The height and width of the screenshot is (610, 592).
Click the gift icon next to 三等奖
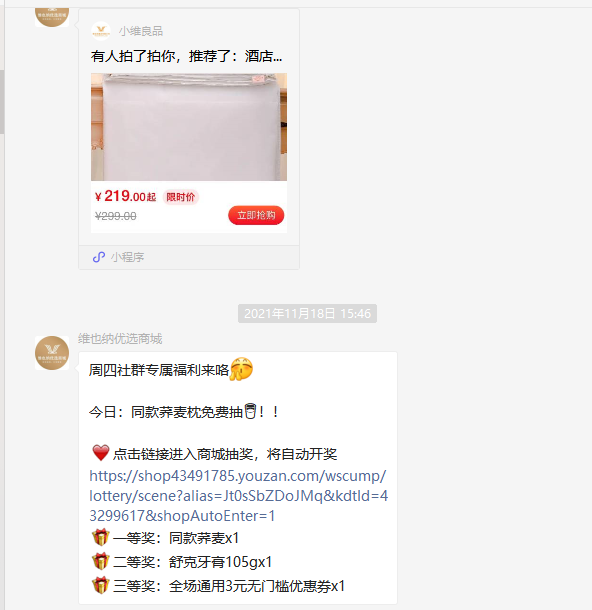100,585
